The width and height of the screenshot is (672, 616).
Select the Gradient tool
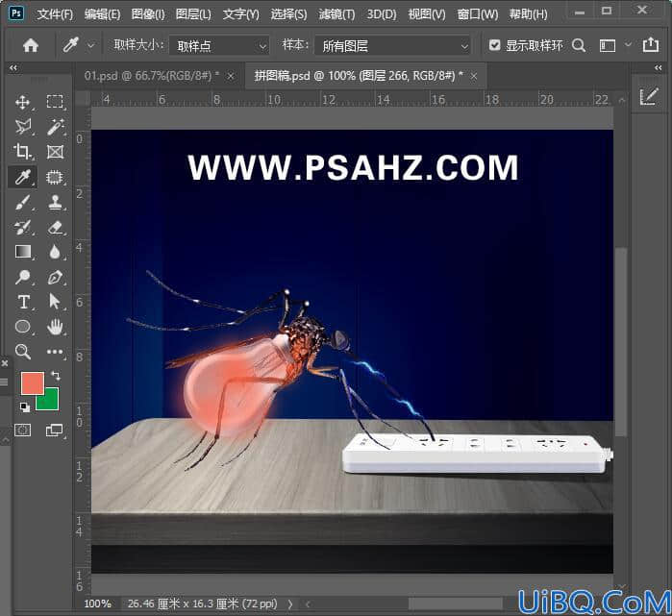pos(23,252)
